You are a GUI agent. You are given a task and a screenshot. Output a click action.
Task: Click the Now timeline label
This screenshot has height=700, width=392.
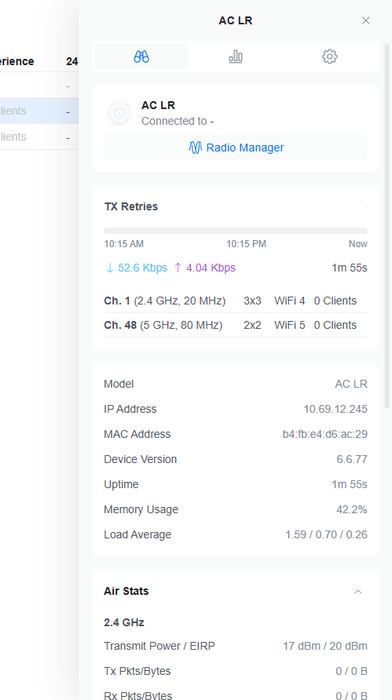[x=358, y=244]
